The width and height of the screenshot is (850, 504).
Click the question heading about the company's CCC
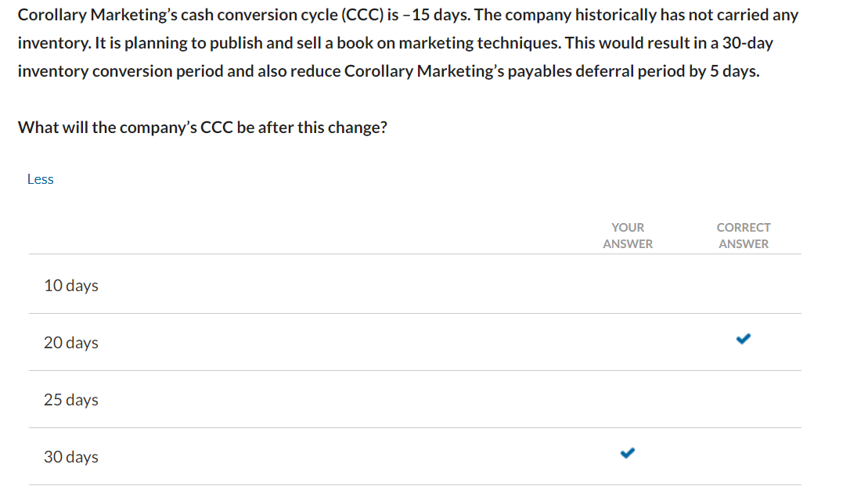tap(202, 127)
